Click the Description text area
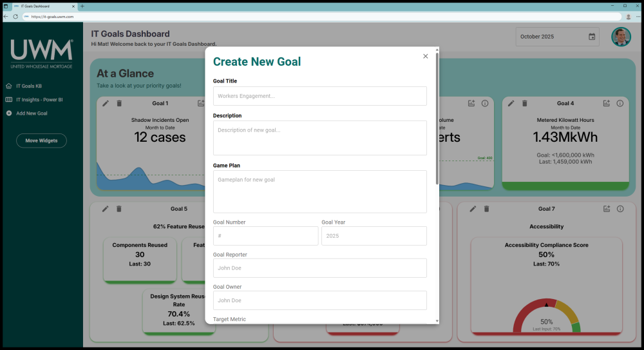Viewport: 644px width, 350px height. tap(319, 138)
